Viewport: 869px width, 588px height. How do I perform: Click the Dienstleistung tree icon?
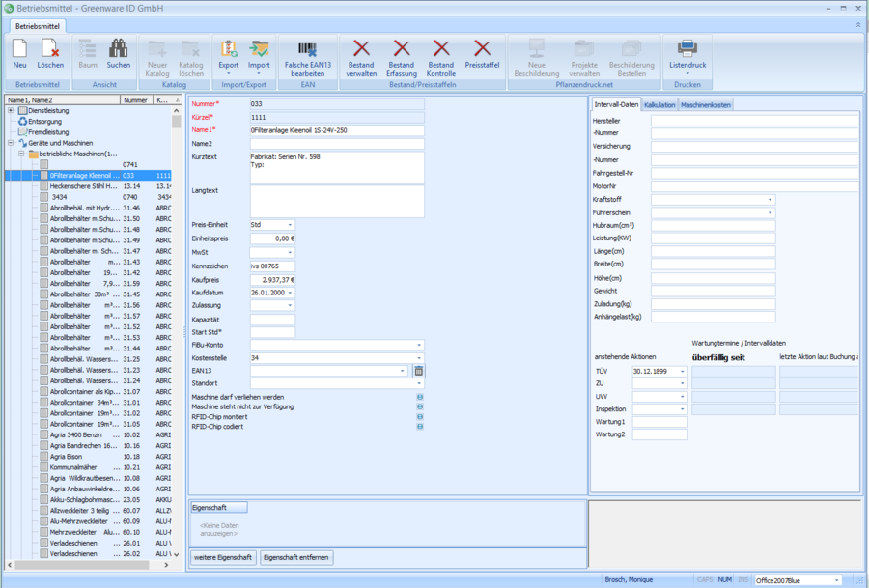(23, 111)
